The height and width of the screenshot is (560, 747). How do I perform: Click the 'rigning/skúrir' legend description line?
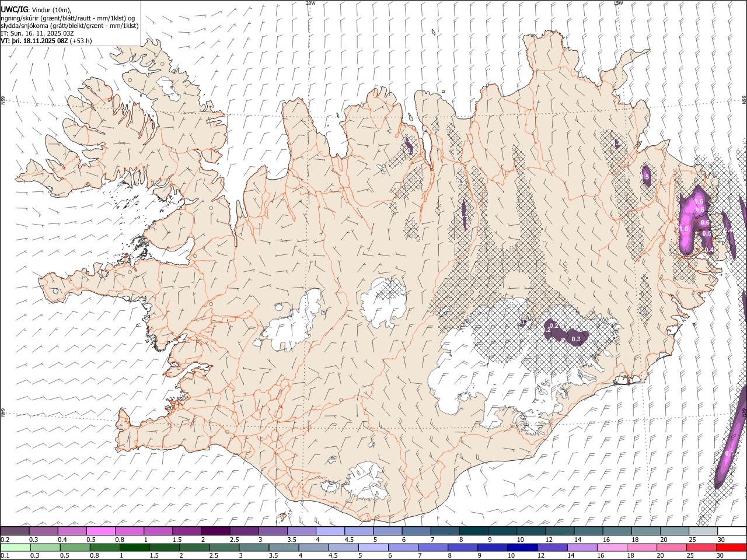click(x=68, y=17)
